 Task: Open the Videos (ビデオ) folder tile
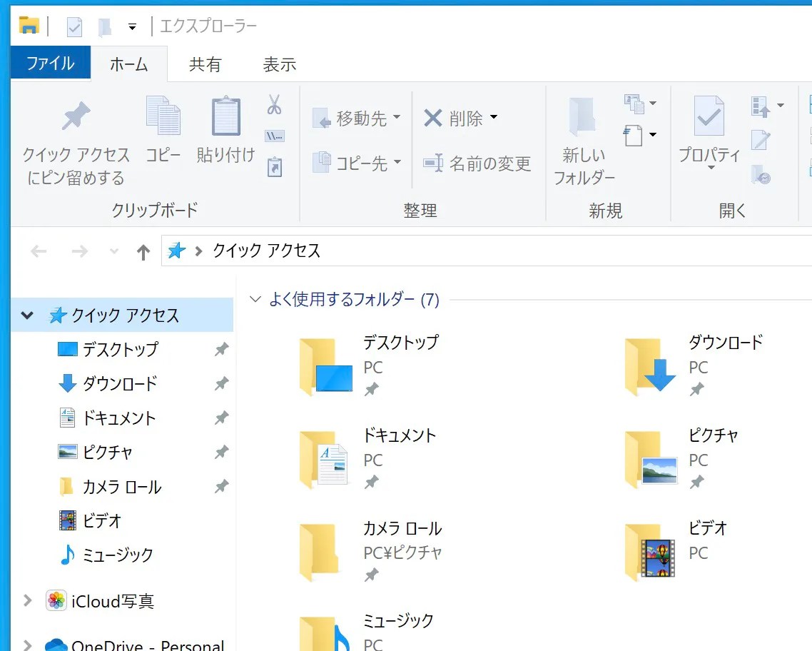click(677, 552)
